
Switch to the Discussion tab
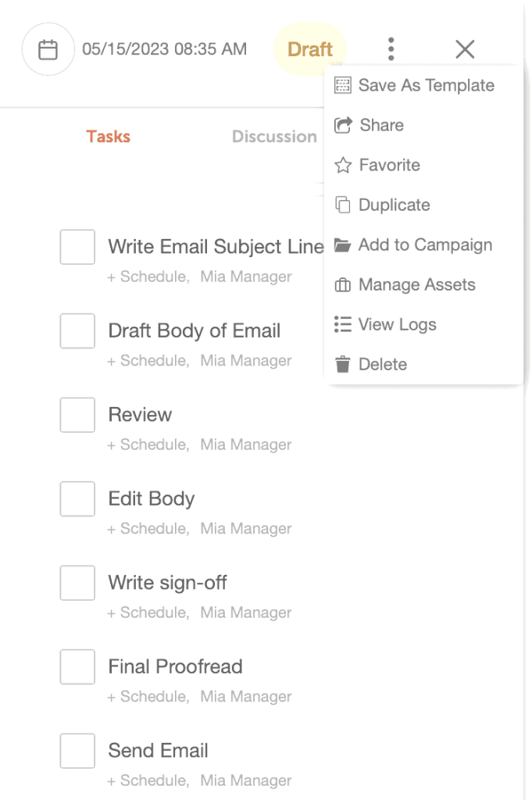click(274, 137)
